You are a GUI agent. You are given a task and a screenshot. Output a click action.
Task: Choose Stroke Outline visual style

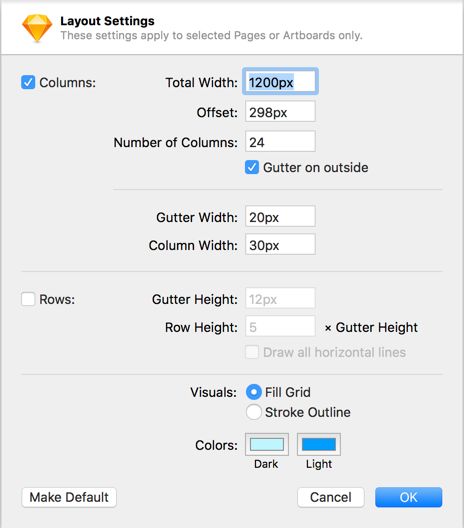tap(254, 412)
